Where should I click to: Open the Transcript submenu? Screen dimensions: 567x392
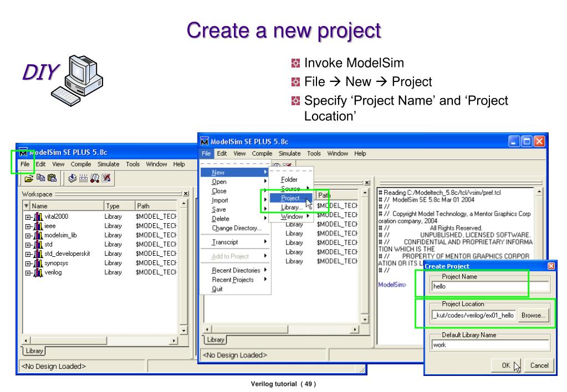pos(234,242)
